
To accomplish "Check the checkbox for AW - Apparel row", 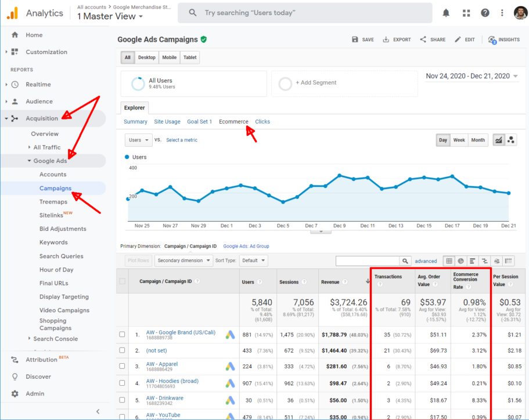I will tap(122, 367).
